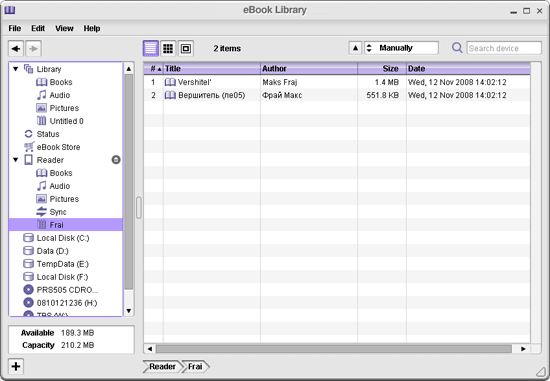The height and width of the screenshot is (381, 550).
Task: Open the Help menu
Action: tap(92, 28)
